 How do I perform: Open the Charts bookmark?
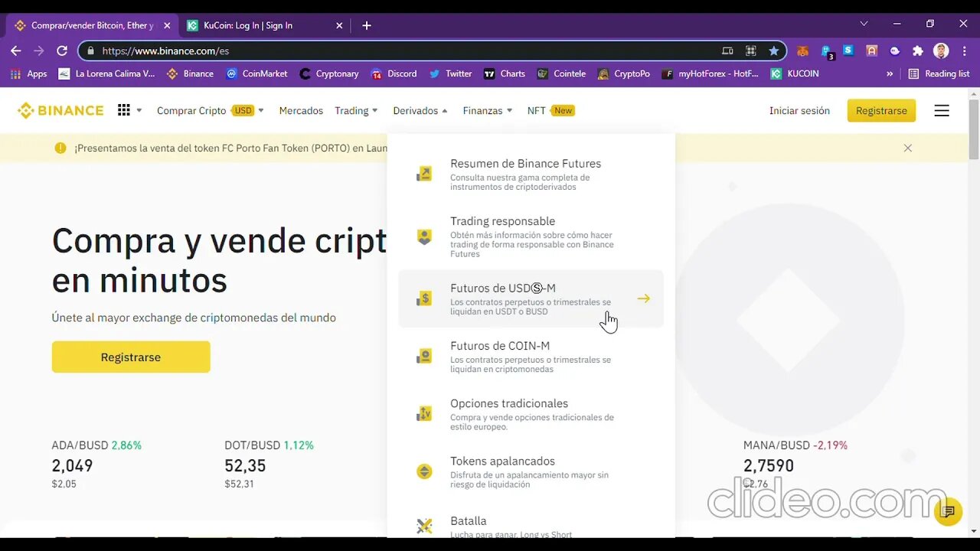[505, 73]
